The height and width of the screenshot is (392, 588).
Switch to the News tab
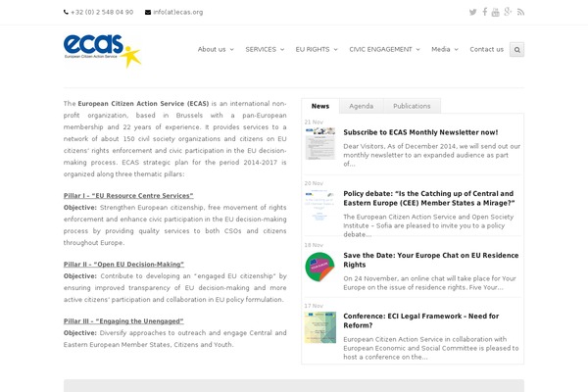pyautogui.click(x=320, y=106)
